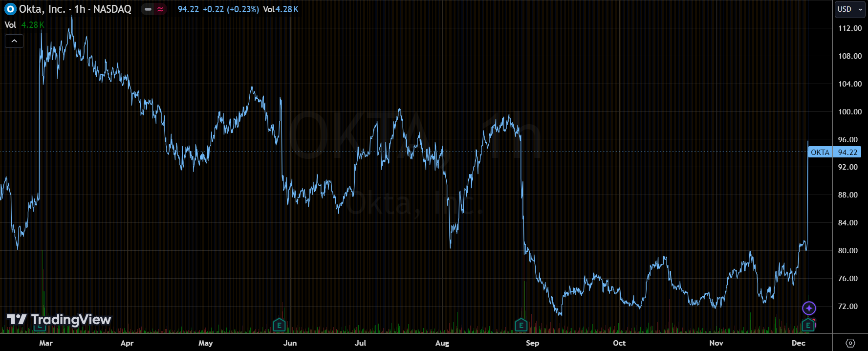Click the May label on the time axis
The width and height of the screenshot is (868, 351).
click(206, 343)
